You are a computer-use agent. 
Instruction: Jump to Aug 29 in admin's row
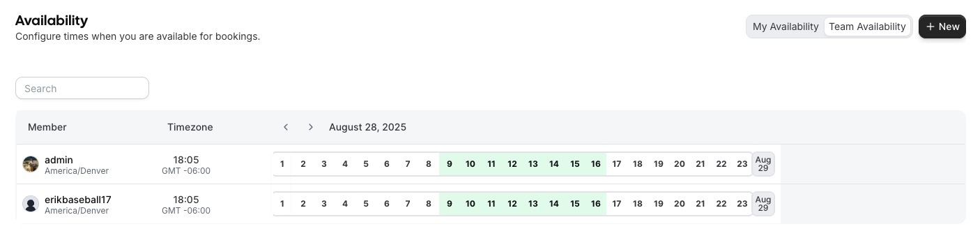[x=763, y=164]
